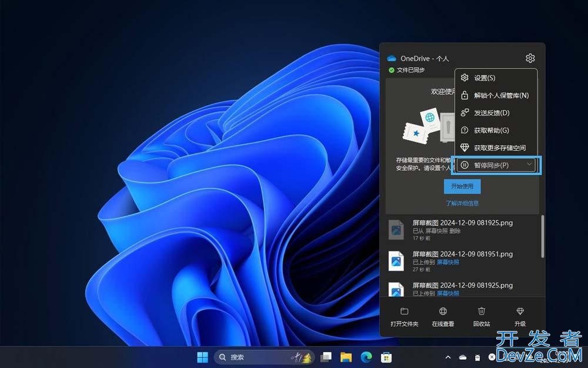Click 屏幕快照 link in the last file row
The width and height of the screenshot is (588, 368).
point(447,293)
